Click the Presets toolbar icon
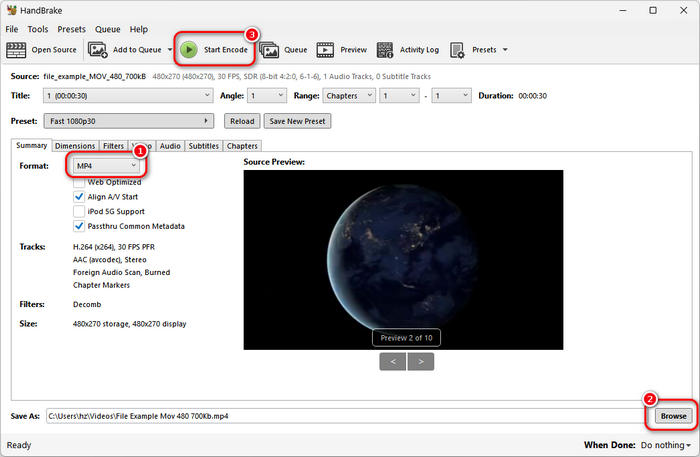Viewport: 700px width, 457px height. tap(458, 50)
